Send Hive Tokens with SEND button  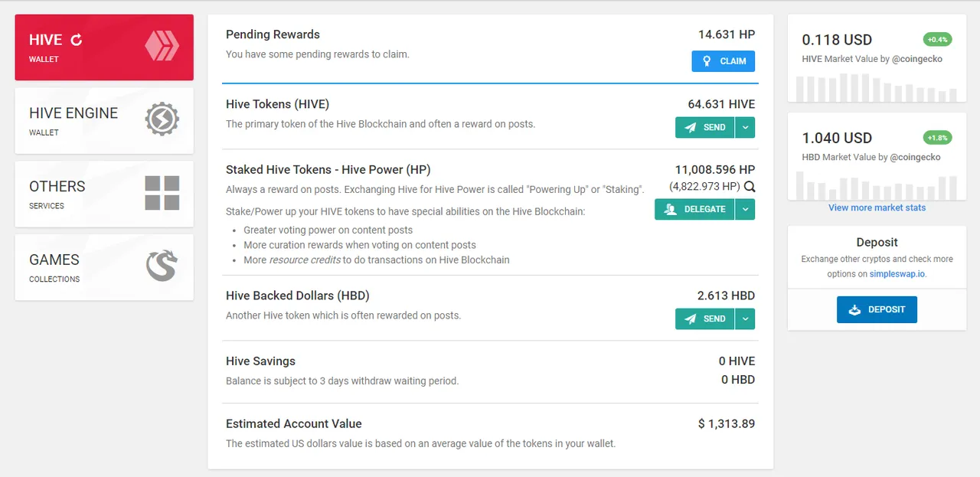[704, 127]
